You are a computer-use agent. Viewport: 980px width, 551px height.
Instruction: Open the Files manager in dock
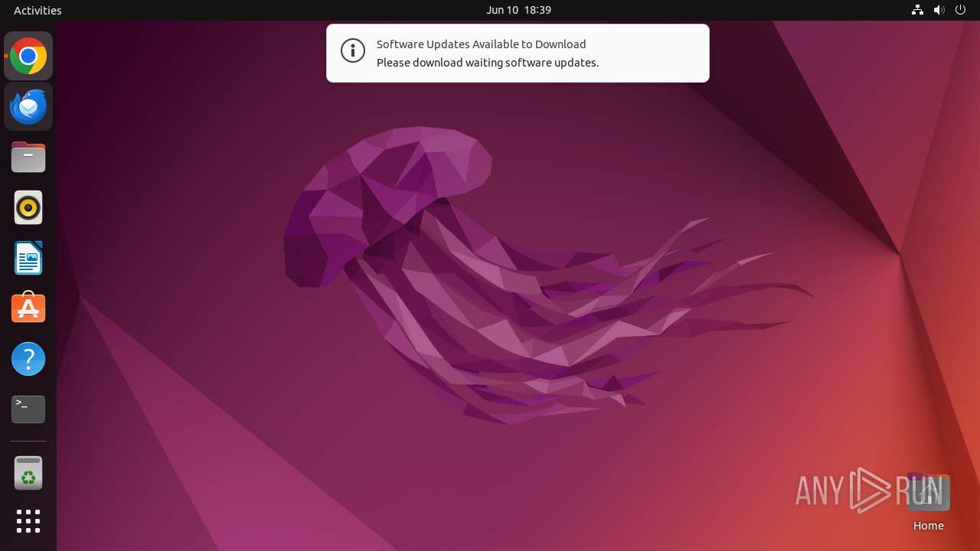pyautogui.click(x=28, y=157)
